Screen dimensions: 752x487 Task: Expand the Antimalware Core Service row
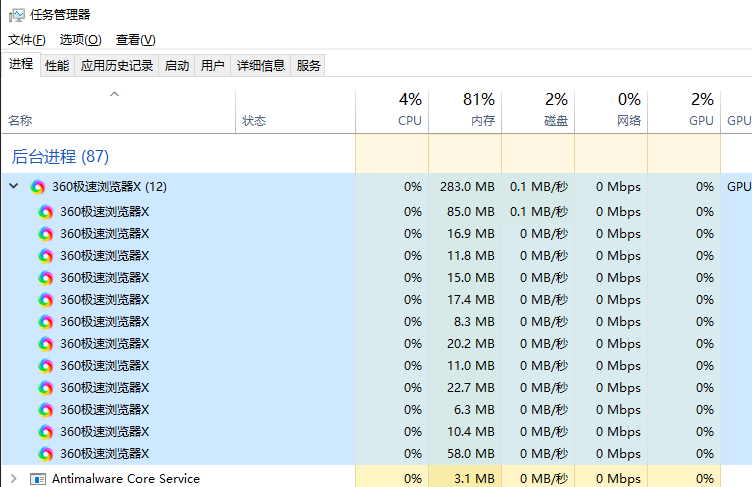click(14, 478)
